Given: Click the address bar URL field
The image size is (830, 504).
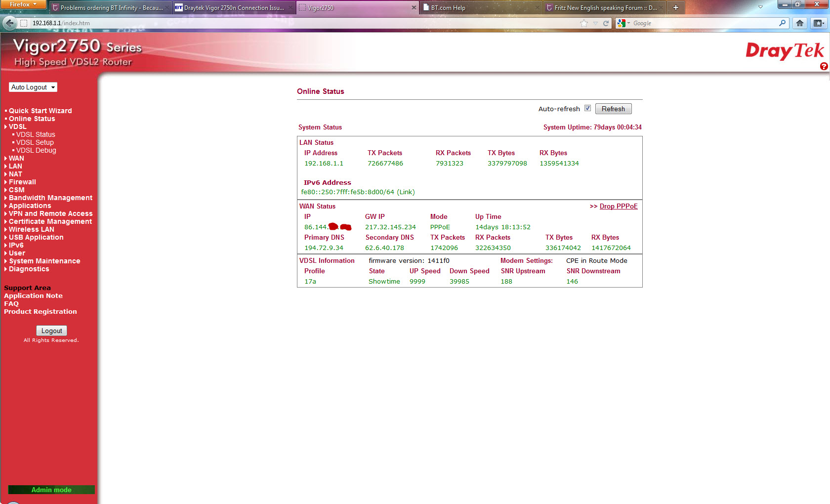Looking at the screenshot, I should [296, 23].
